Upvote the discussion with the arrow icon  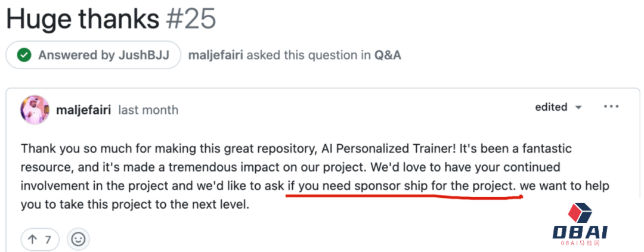point(33,240)
